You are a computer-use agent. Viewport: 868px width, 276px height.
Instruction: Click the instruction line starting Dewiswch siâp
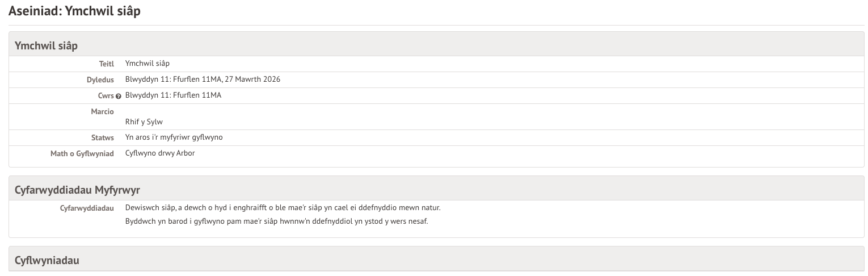(x=283, y=207)
